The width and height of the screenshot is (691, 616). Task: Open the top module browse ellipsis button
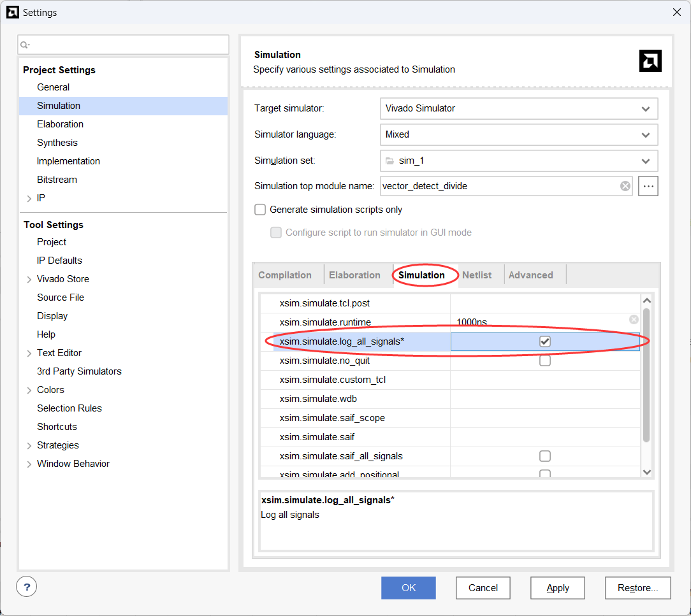(x=648, y=186)
